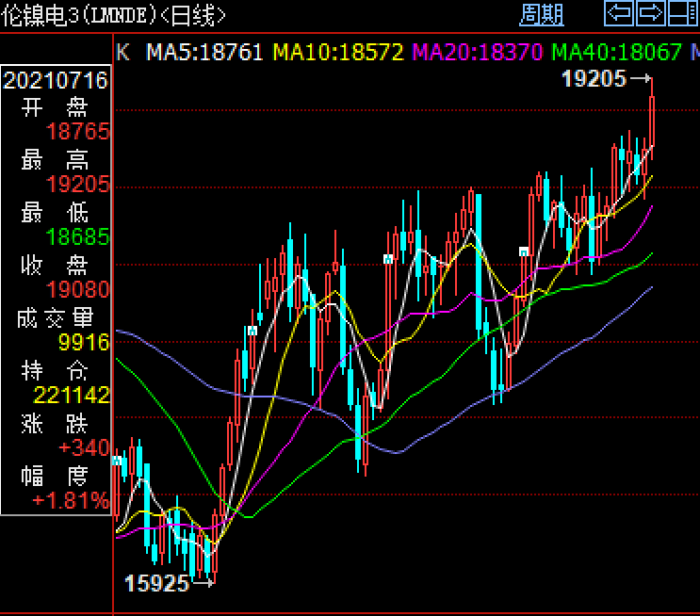
Task: Toggle the split-panel layout icon
Action: tap(683, 12)
